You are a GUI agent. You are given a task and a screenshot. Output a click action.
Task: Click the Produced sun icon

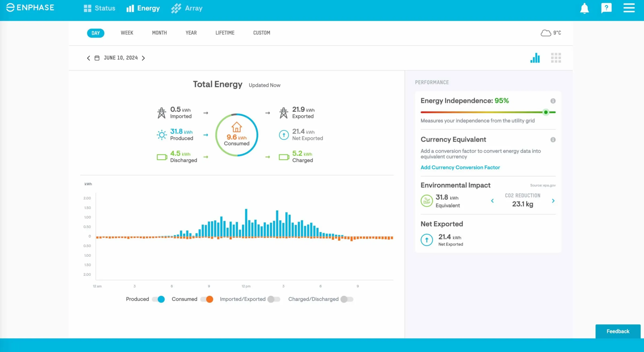pyautogui.click(x=162, y=135)
